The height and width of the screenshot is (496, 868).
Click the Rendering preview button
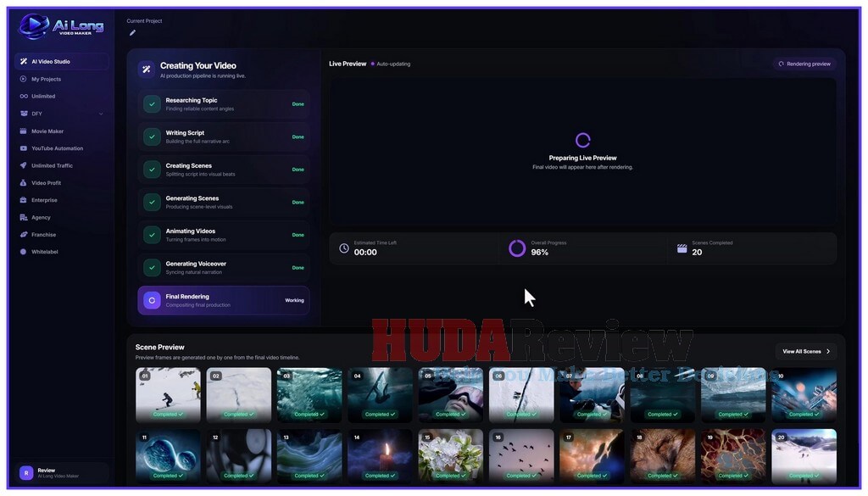pyautogui.click(x=804, y=64)
